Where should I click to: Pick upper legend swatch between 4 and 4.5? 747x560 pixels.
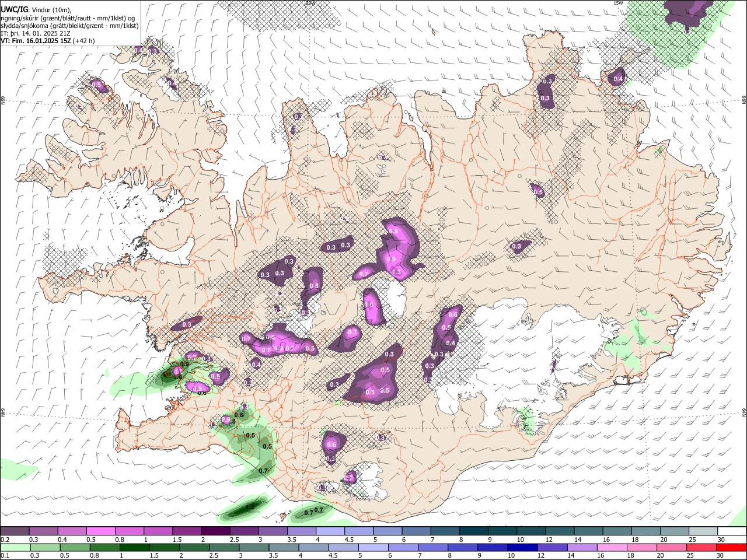click(330, 531)
